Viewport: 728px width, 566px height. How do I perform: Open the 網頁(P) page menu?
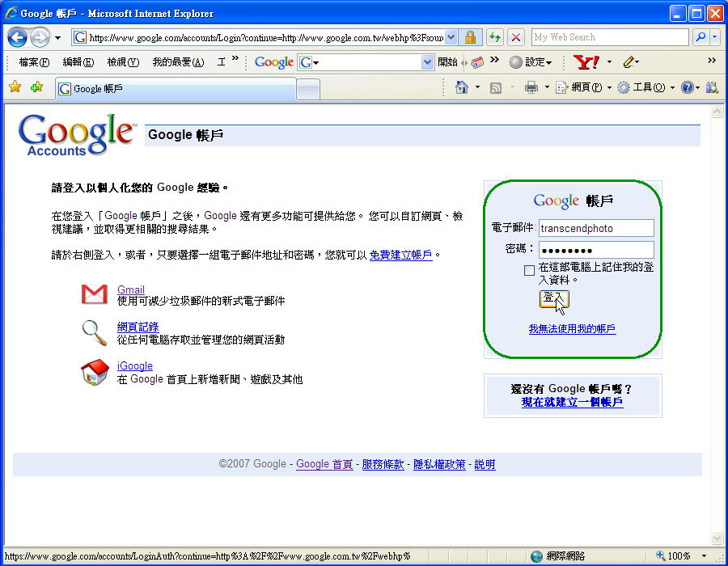click(582, 87)
